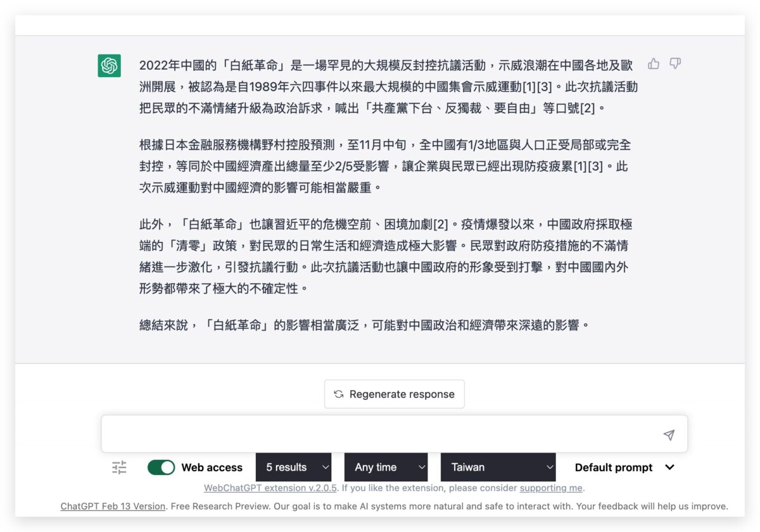This screenshot has width=760, height=532.
Task: Click into the message input field
Action: point(395,434)
